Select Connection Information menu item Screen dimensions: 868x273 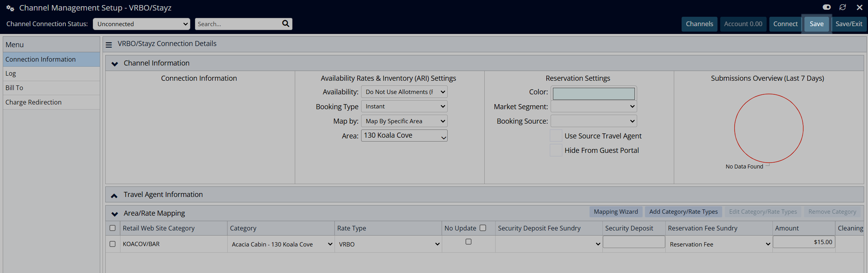pos(51,59)
